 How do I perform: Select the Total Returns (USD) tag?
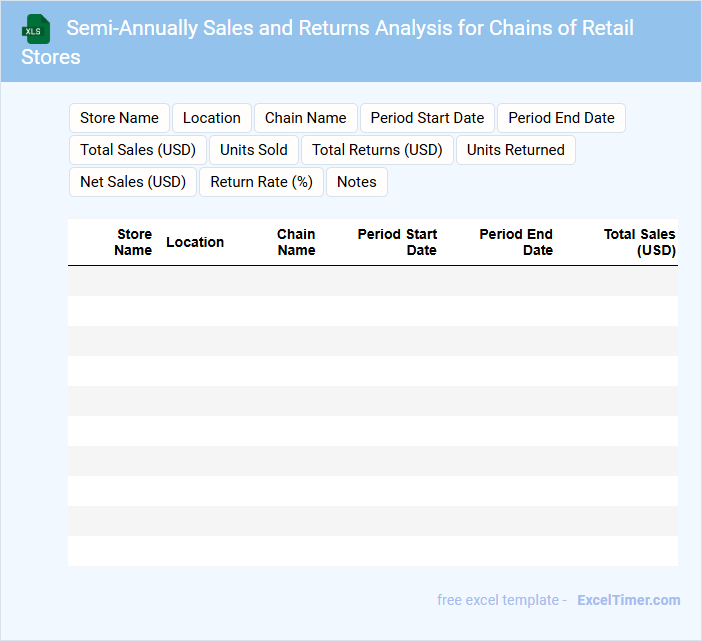(377, 150)
